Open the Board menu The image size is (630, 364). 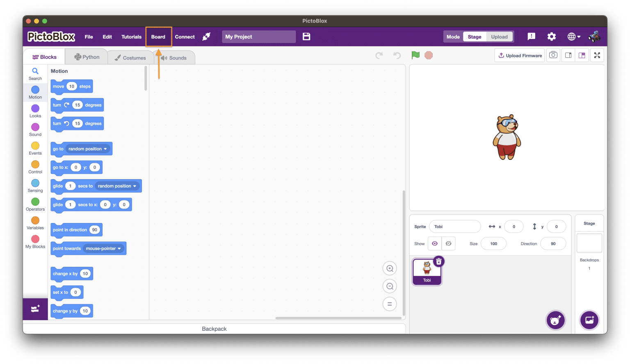click(158, 37)
